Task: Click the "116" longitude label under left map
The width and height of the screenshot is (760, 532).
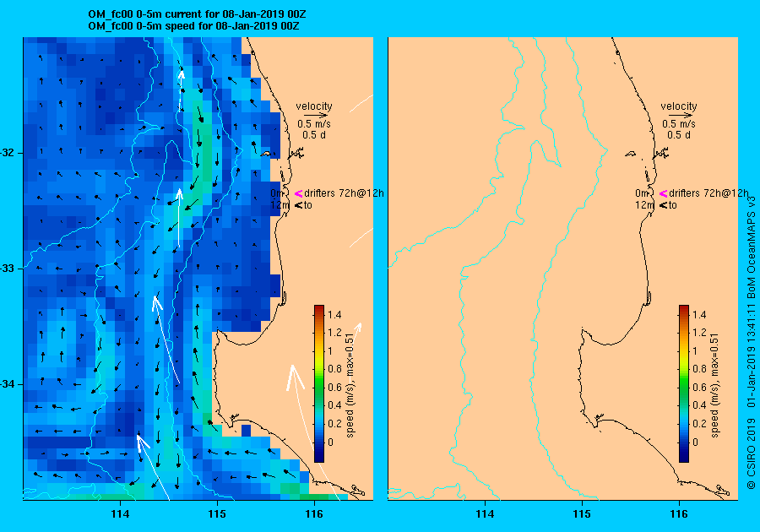Action: coord(314,514)
